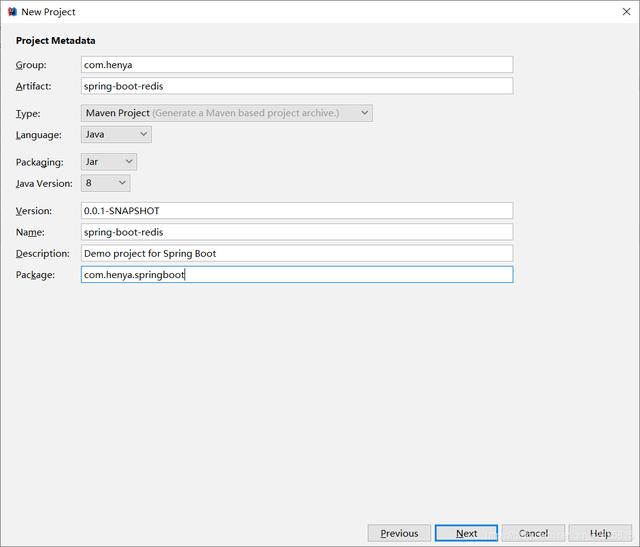The height and width of the screenshot is (547, 640).
Task: Edit the Name field 'spring-boot-redis'
Action: tap(297, 232)
